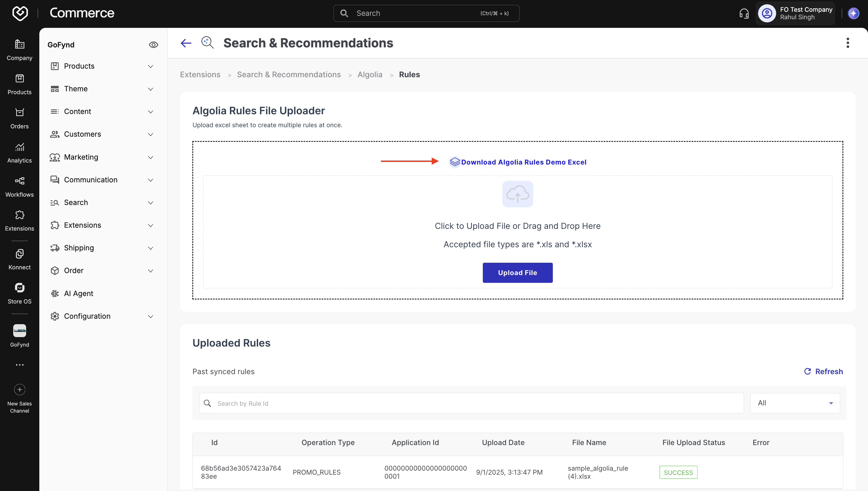Open the Analytics sidebar icon

pyautogui.click(x=20, y=153)
